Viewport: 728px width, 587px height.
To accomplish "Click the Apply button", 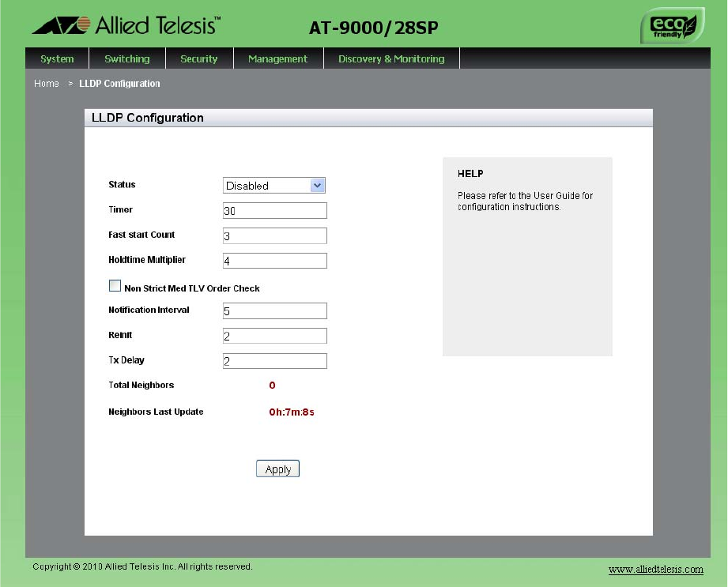I will [277, 468].
